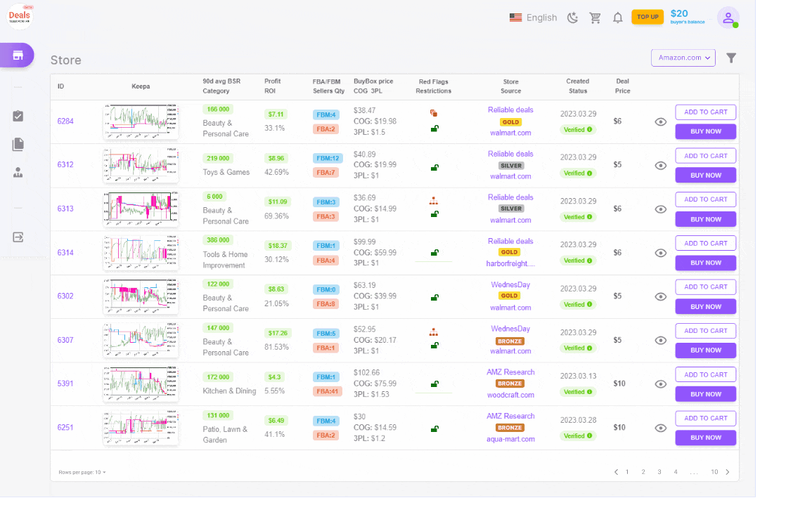The height and width of the screenshot is (531, 812).
Task: Toggle dark mode moon icon
Action: click(572, 18)
